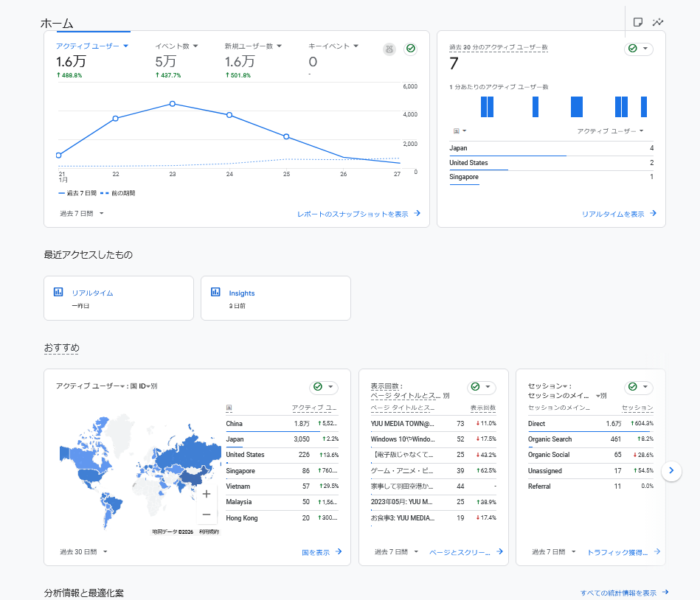The width and height of the screenshot is (700, 600).
Task: Click the green data-quality checkmark on the users card
Action: point(411,49)
